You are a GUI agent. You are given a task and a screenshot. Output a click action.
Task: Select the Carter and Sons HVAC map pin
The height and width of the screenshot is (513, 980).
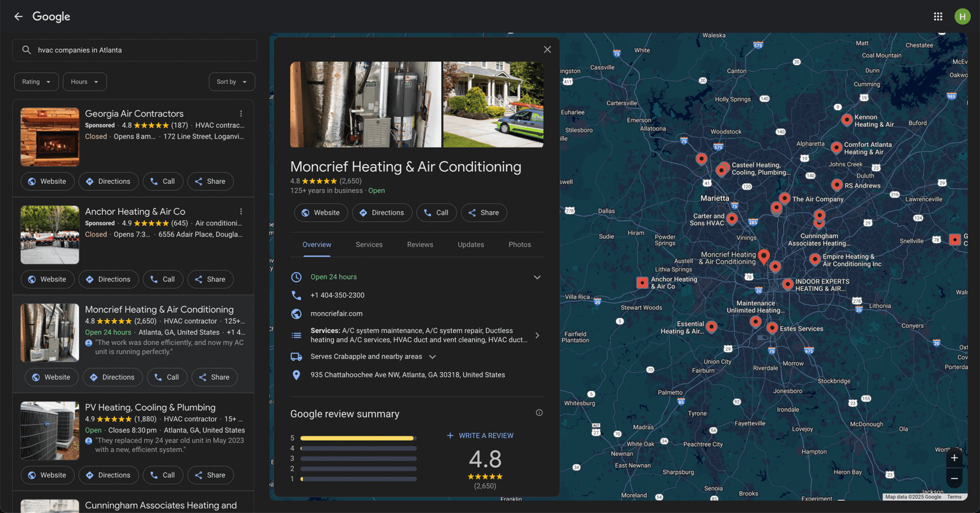(x=732, y=219)
